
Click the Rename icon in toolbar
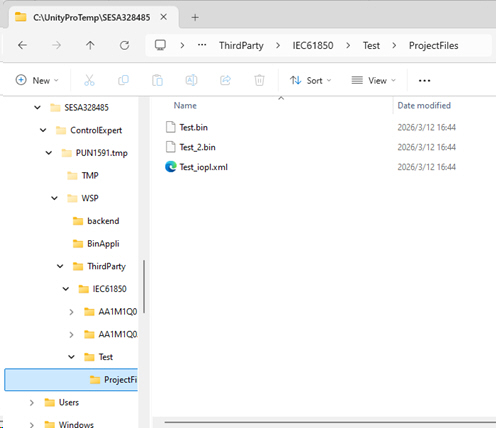[191, 80]
